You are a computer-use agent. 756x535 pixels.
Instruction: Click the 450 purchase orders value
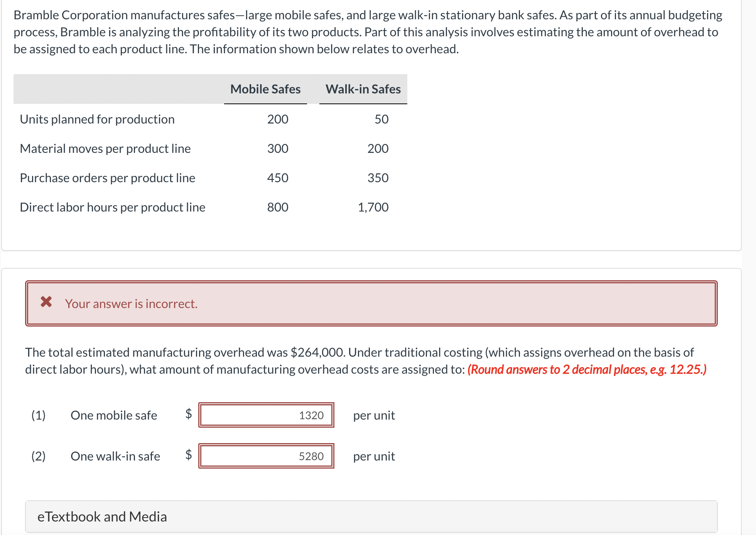278,178
